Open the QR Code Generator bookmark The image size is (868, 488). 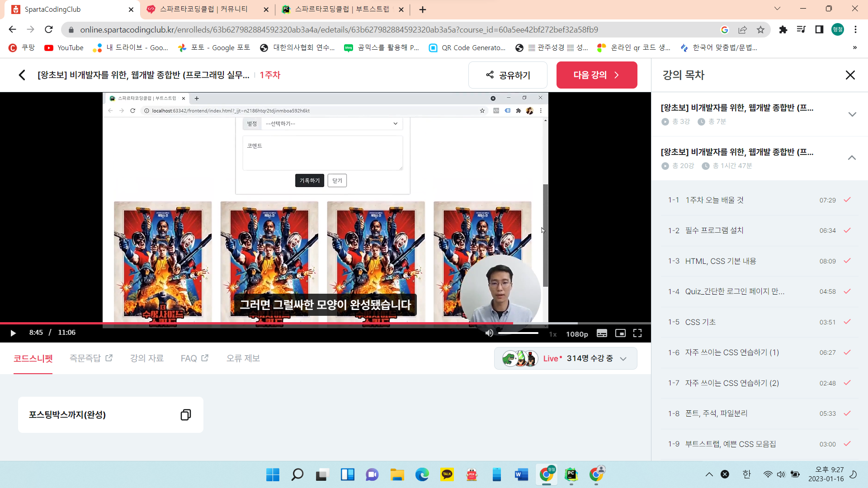pos(467,47)
